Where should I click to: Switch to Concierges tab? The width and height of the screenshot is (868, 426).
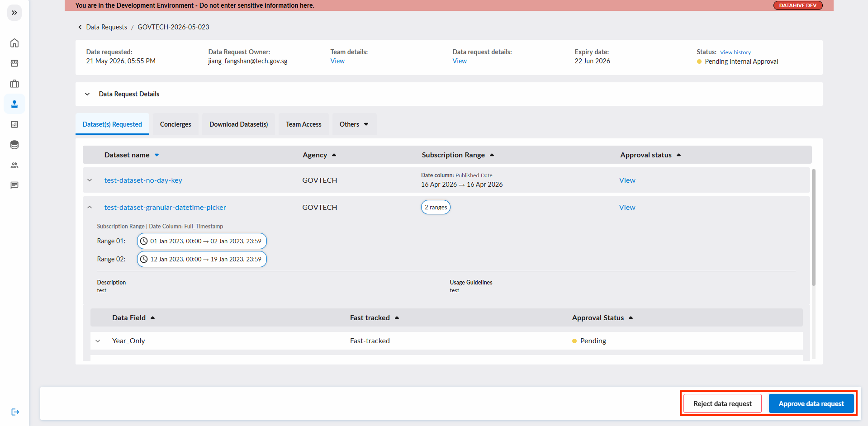pos(175,124)
